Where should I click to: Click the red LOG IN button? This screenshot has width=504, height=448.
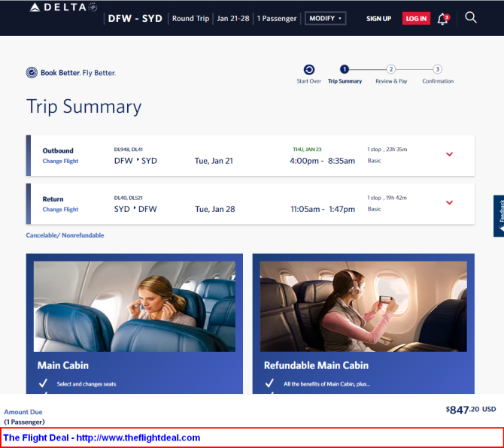point(416,18)
